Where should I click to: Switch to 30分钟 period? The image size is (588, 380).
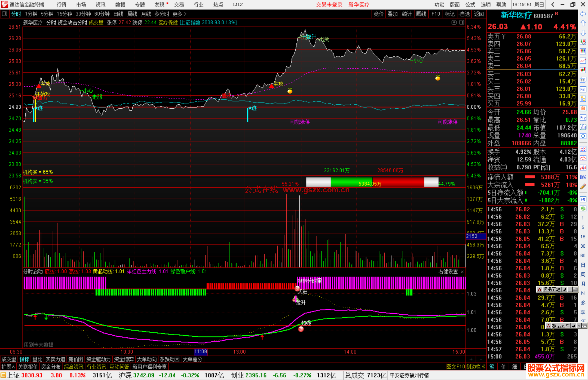pyautogui.click(x=83, y=14)
